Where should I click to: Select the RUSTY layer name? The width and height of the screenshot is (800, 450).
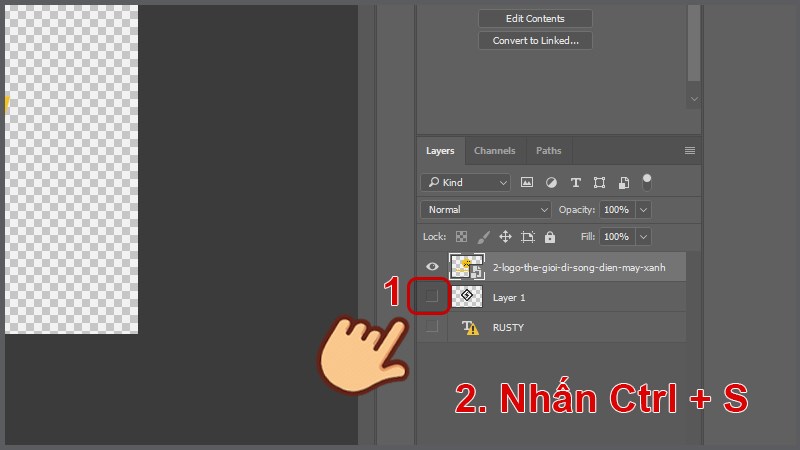click(508, 328)
